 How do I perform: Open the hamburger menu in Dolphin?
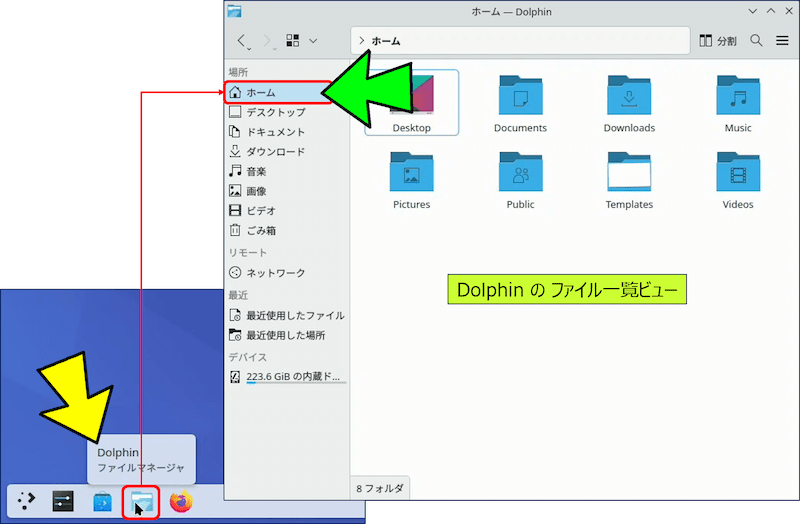[x=782, y=41]
